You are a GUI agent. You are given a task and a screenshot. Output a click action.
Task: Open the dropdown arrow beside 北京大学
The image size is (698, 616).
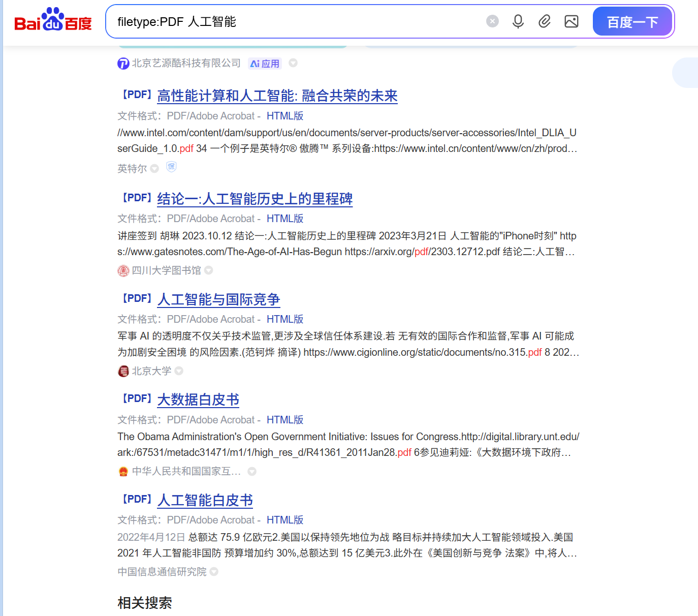click(x=178, y=372)
